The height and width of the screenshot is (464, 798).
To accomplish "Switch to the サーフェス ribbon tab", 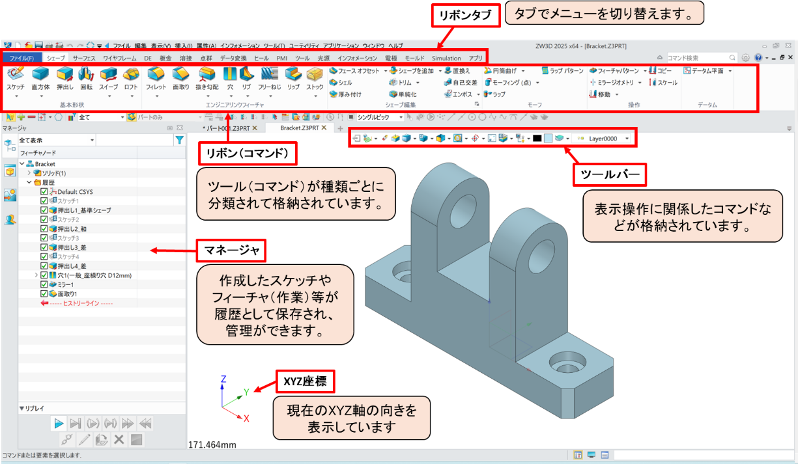I will 84,59.
